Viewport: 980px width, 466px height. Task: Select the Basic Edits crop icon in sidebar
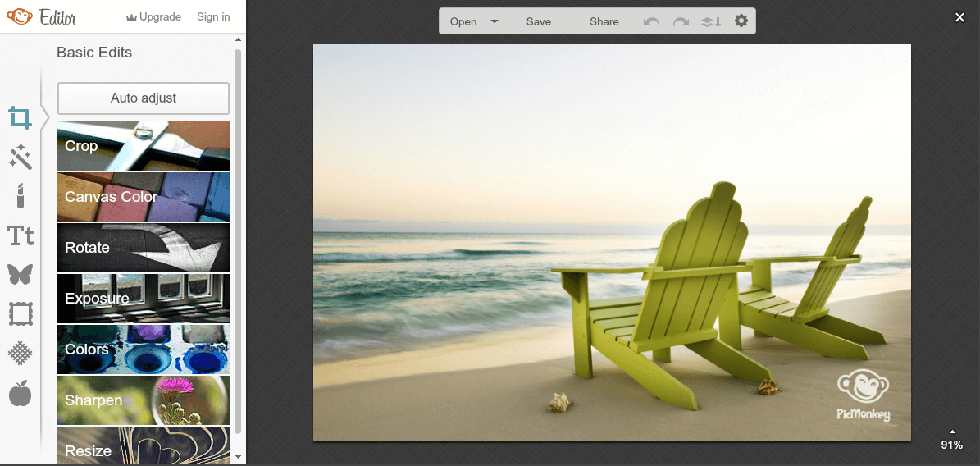[x=20, y=117]
